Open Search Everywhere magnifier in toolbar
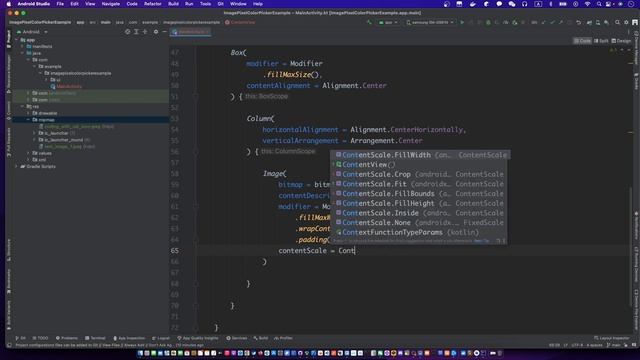This screenshot has height=360, width=640. (618, 22)
